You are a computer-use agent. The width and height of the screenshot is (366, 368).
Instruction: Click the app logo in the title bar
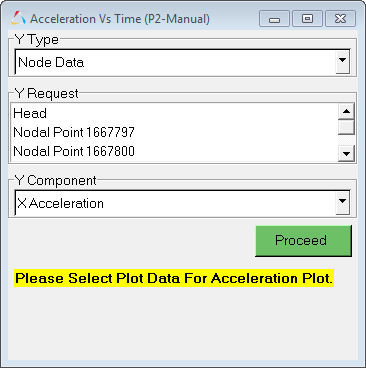18,19
